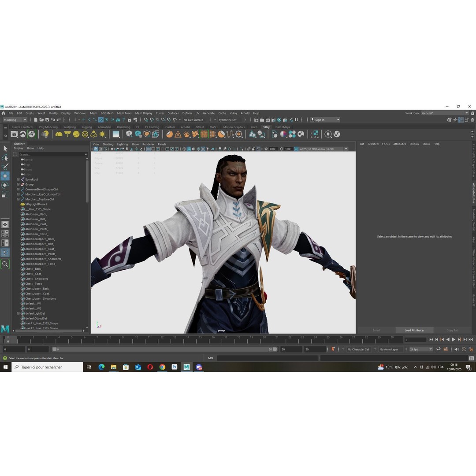Toggle the Modeling Toolkit panel icon
476x476 pixels.
point(449,120)
